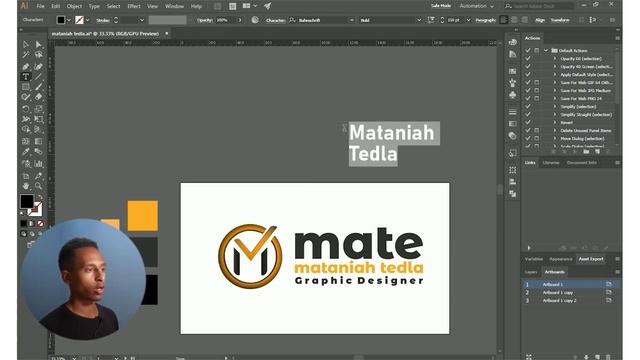The image size is (640, 360).
Task: Open the File menu
Action: click(40, 6)
